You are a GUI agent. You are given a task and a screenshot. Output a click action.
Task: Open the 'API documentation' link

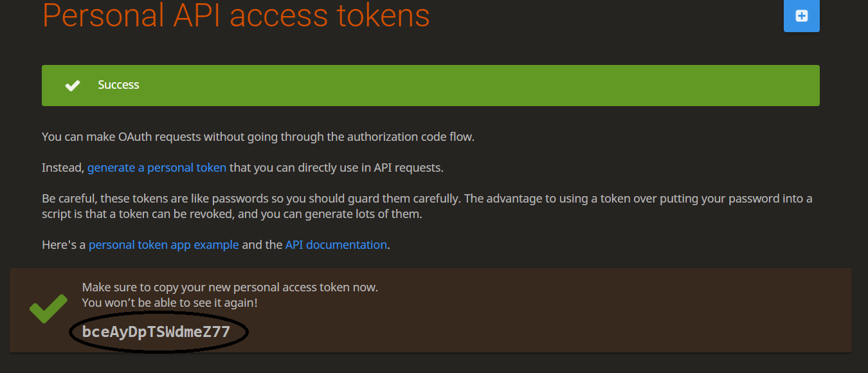point(336,245)
